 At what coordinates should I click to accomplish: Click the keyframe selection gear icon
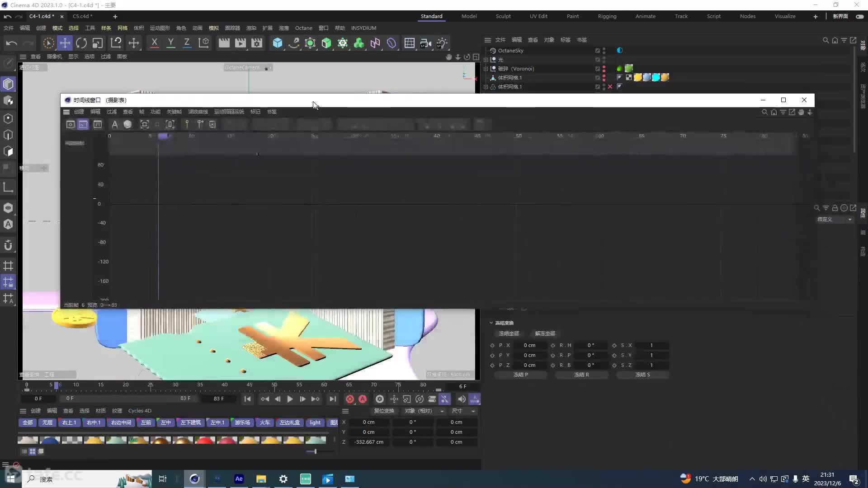380,399
